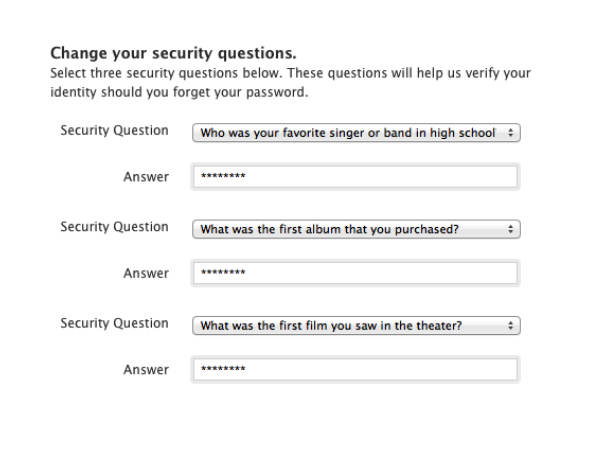Focus the answer field for favorite singer question
The image size is (600, 450).
point(380,177)
